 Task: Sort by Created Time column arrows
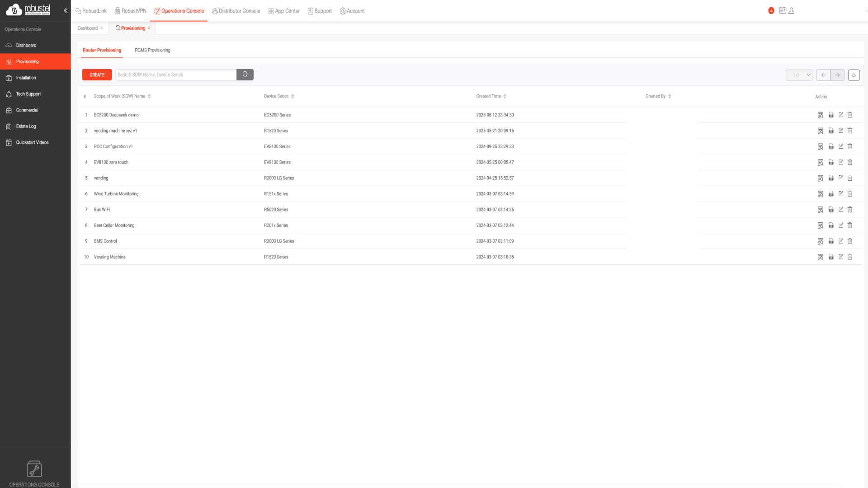coord(505,96)
